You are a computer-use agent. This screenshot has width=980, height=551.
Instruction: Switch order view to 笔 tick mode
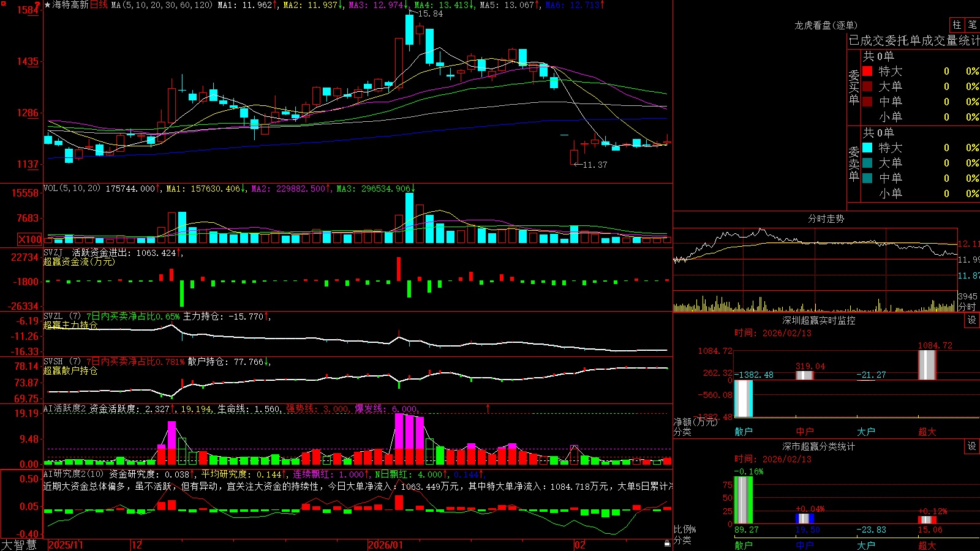(972, 24)
